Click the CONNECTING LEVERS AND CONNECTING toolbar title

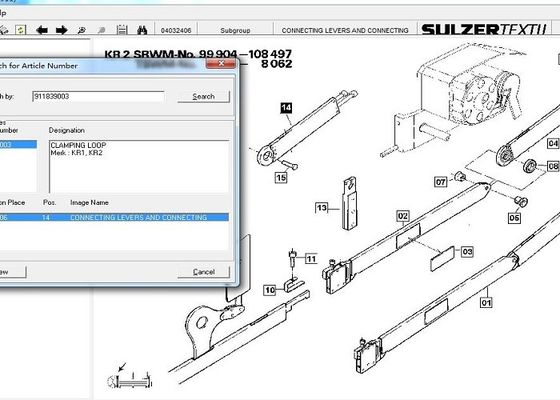345,30
